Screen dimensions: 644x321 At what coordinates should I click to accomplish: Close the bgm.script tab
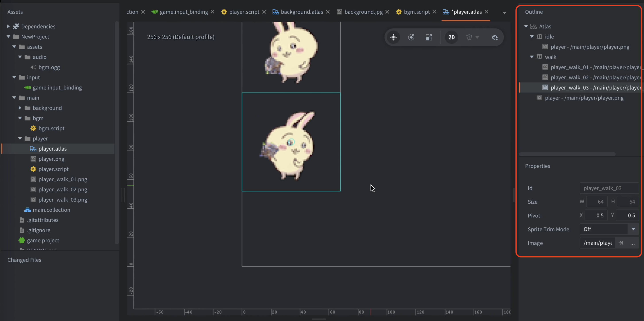pos(435,12)
